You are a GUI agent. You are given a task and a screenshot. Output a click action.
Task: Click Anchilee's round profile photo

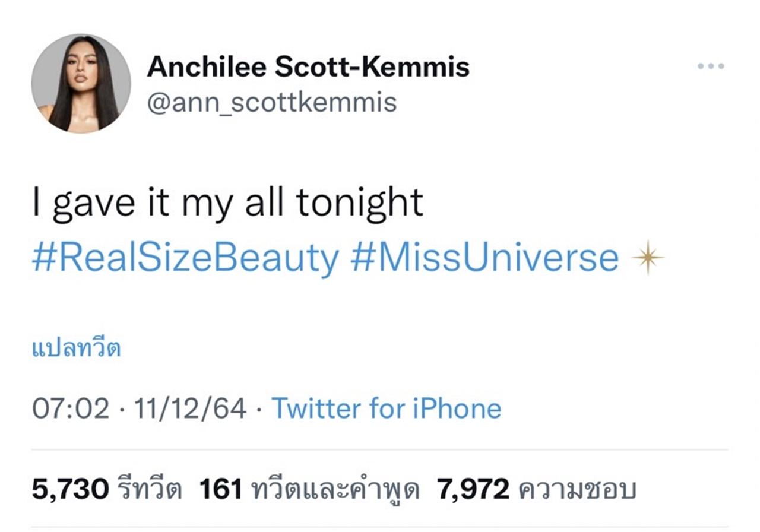81,83
